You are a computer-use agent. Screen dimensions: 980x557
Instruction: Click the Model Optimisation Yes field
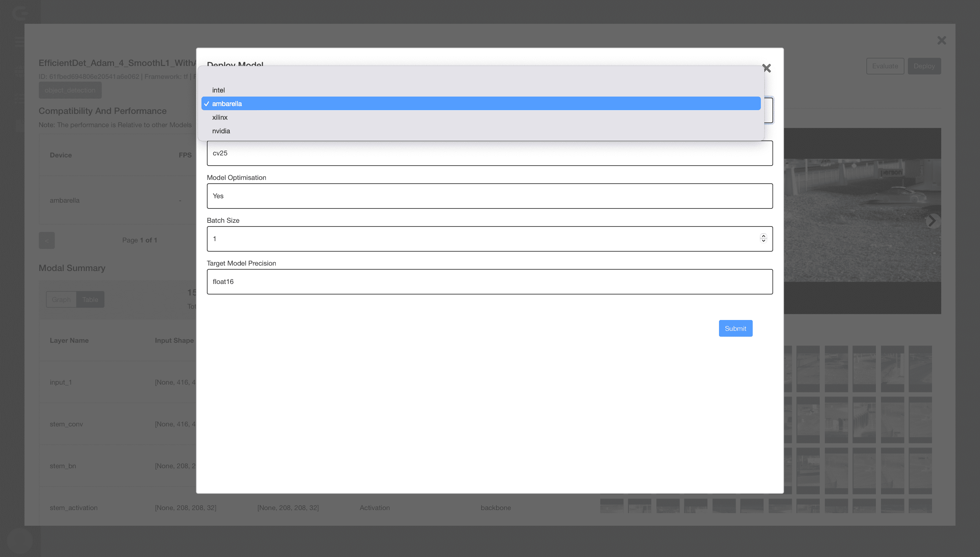[490, 196]
